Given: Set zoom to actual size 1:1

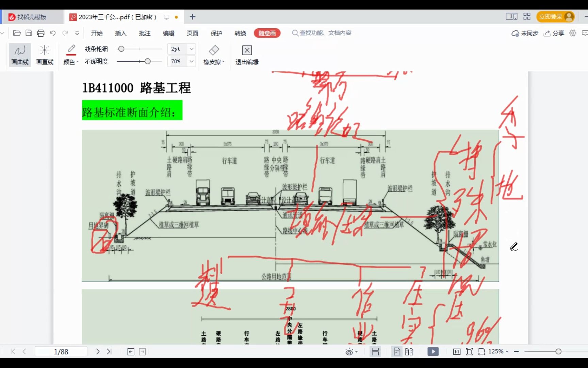Looking at the screenshot, I should tap(457, 352).
